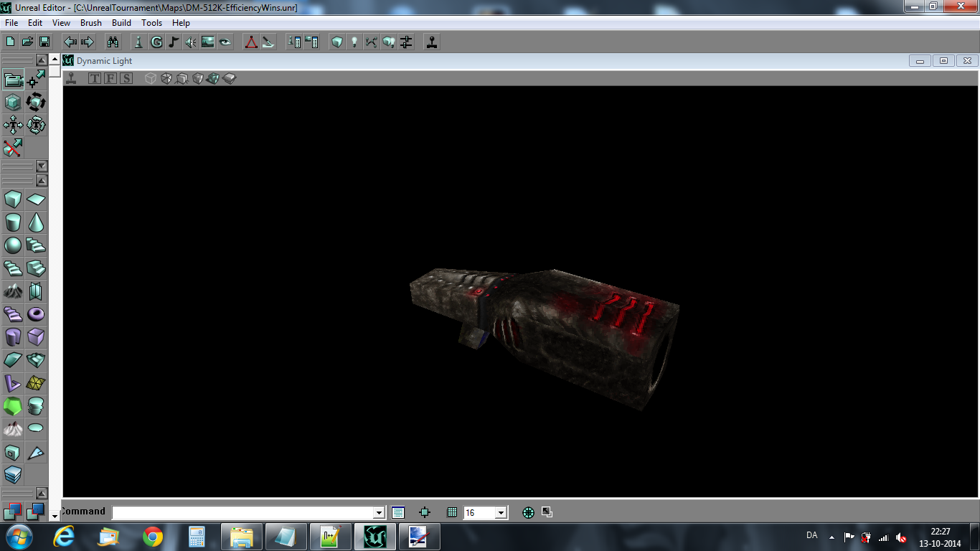Select the Vertex Editing tool
This screenshot has width=980, height=551.
(x=36, y=80)
